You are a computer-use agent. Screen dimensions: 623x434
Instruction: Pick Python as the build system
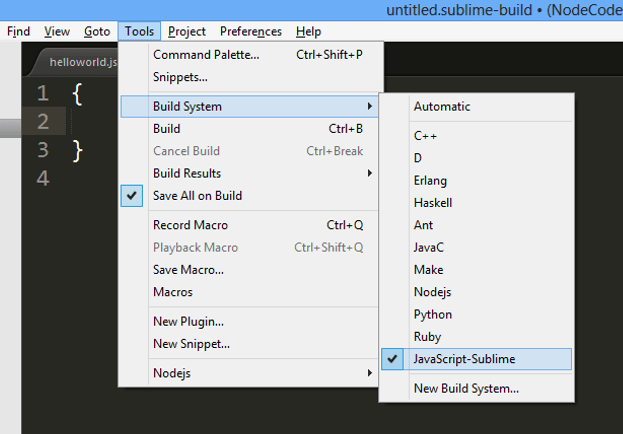coord(433,314)
